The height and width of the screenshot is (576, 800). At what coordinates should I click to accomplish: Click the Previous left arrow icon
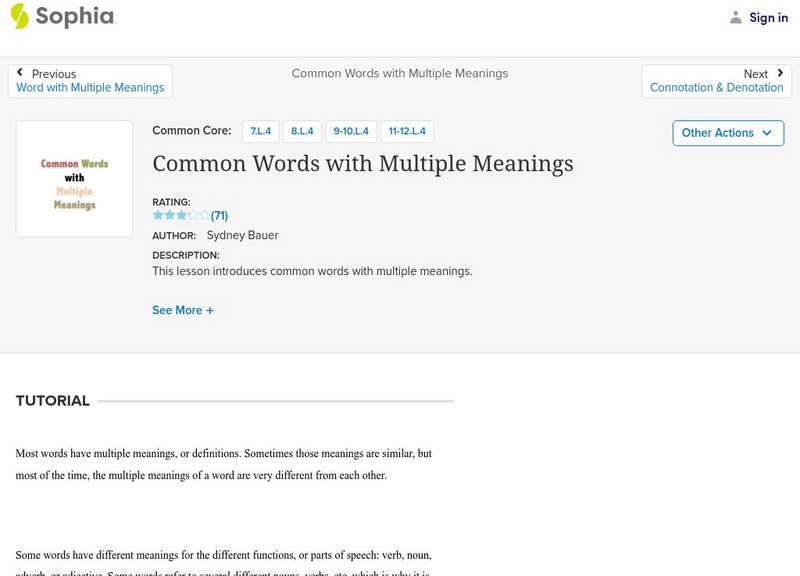pos(20,73)
